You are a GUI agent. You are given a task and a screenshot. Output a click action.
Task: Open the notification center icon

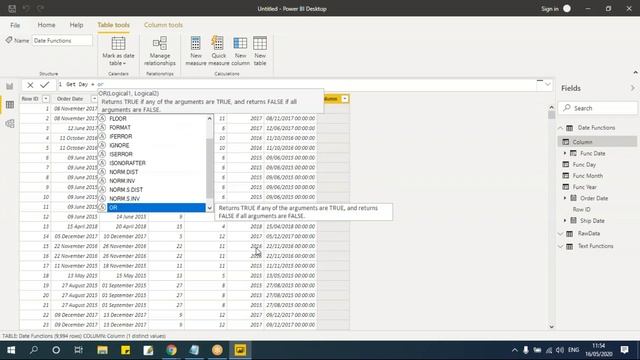(x=624, y=350)
